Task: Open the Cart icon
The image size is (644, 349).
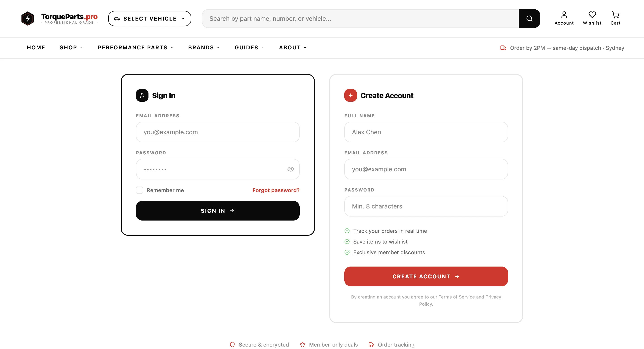Action: coord(616,15)
